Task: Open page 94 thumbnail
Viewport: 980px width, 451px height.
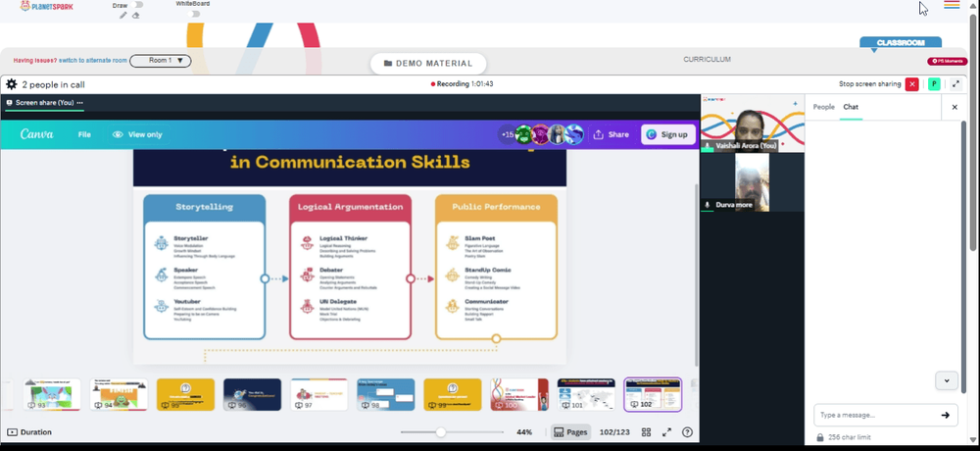Action: (119, 394)
